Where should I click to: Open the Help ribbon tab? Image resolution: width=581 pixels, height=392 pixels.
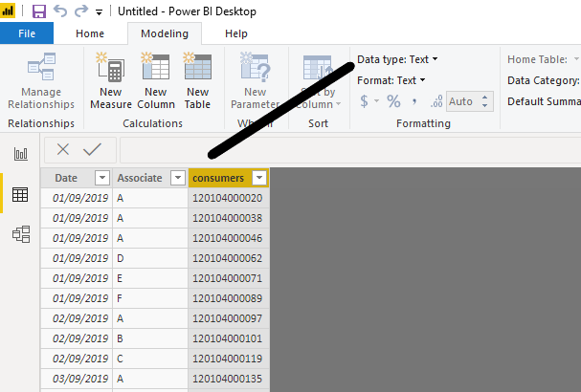(x=236, y=33)
